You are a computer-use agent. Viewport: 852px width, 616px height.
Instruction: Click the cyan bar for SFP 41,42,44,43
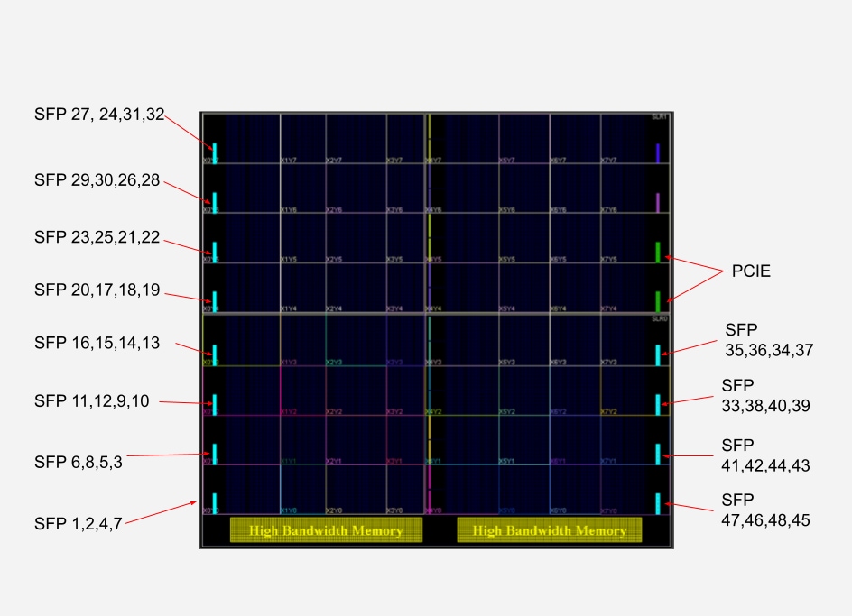(x=658, y=455)
